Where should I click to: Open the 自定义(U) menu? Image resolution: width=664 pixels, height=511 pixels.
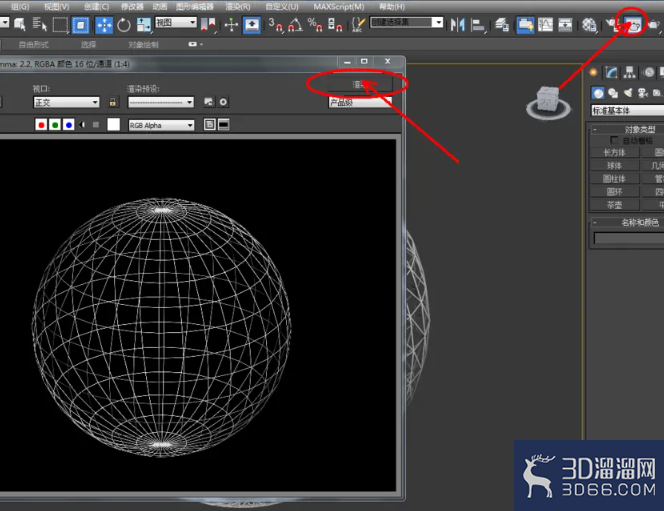[x=282, y=6]
